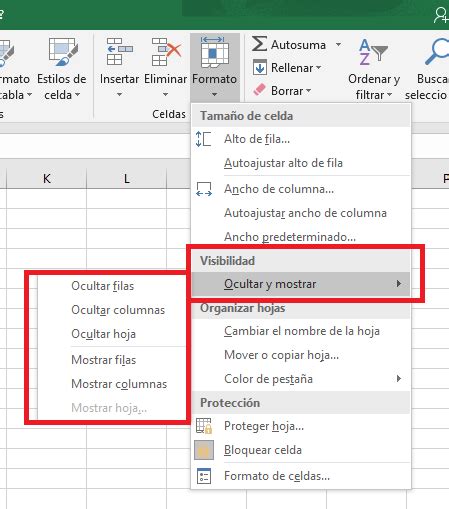Choose Mostrar columnas in submenu
Image resolution: width=449 pixels, height=509 pixels.
click(x=111, y=384)
